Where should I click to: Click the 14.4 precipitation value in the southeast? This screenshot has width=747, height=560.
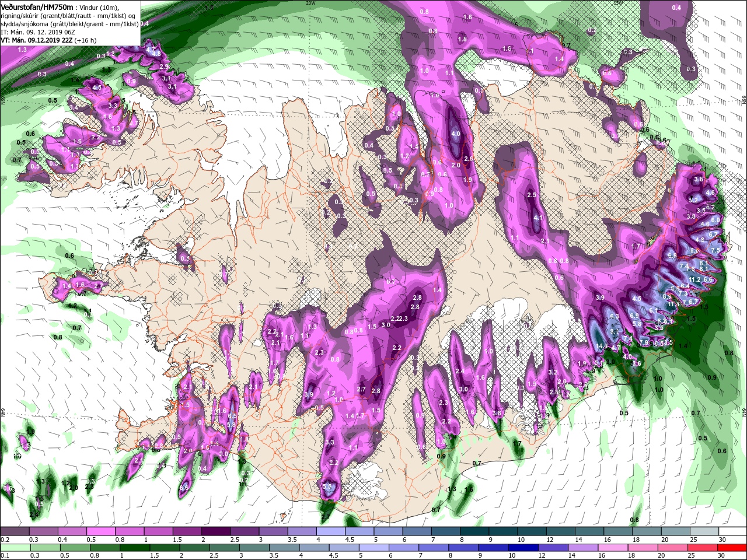pyautogui.click(x=601, y=346)
